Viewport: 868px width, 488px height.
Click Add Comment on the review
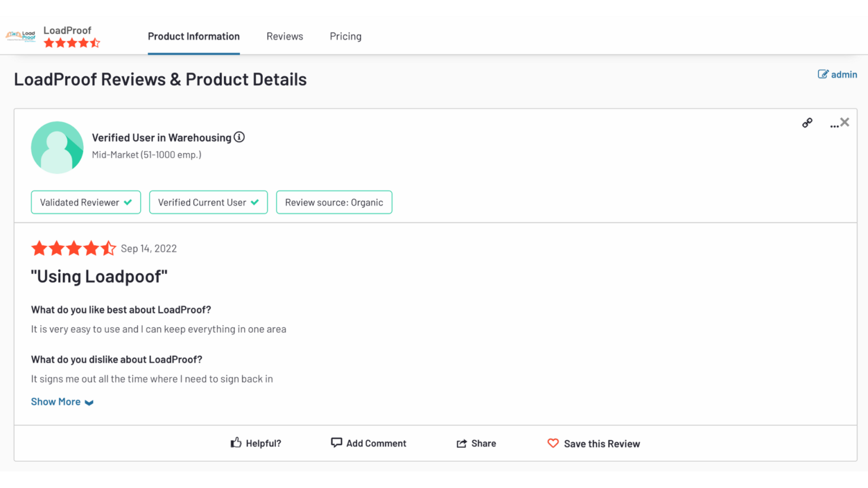tap(368, 443)
